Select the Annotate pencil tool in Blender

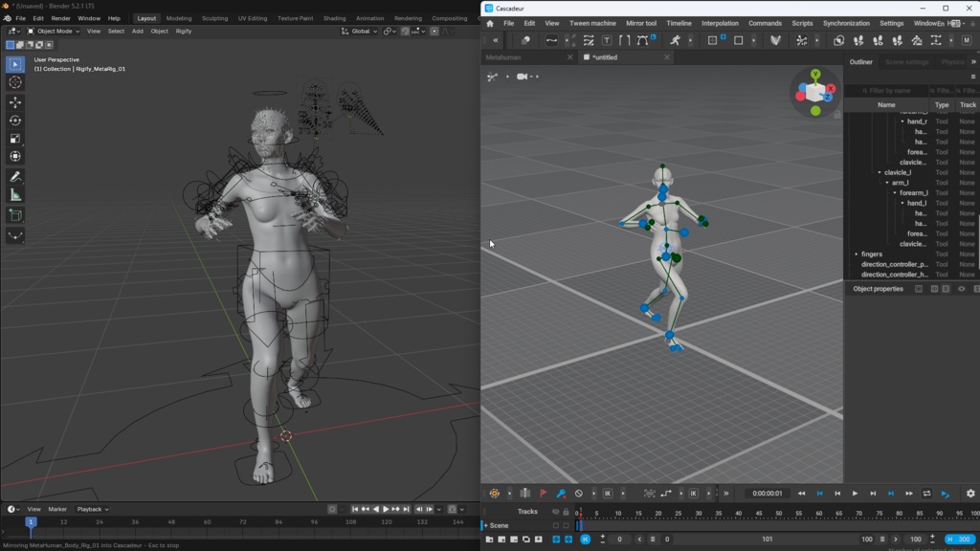pos(15,177)
